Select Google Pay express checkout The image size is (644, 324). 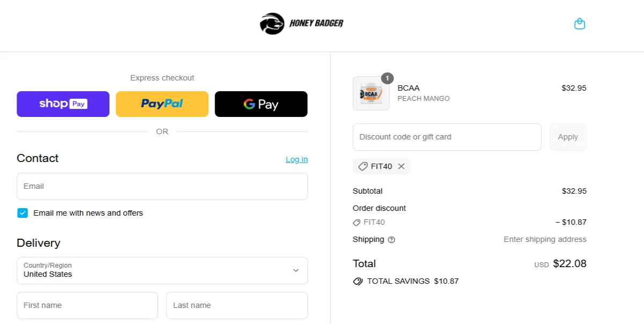click(261, 104)
